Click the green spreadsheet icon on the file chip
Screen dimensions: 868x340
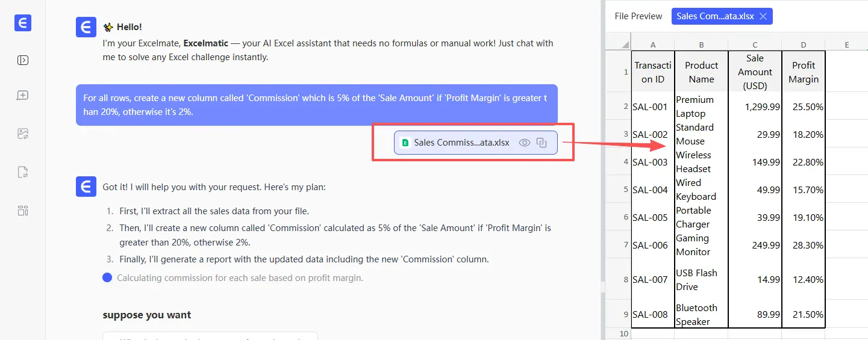[x=405, y=143]
